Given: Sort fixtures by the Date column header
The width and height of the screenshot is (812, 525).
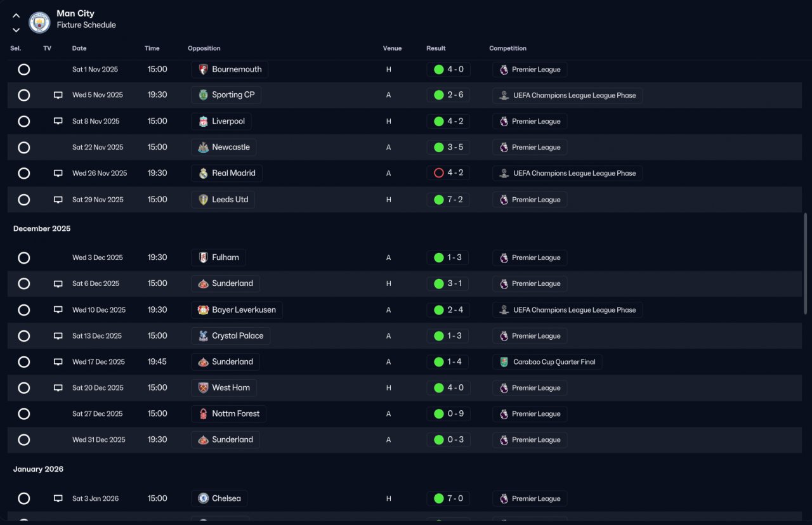Looking at the screenshot, I should click(79, 48).
